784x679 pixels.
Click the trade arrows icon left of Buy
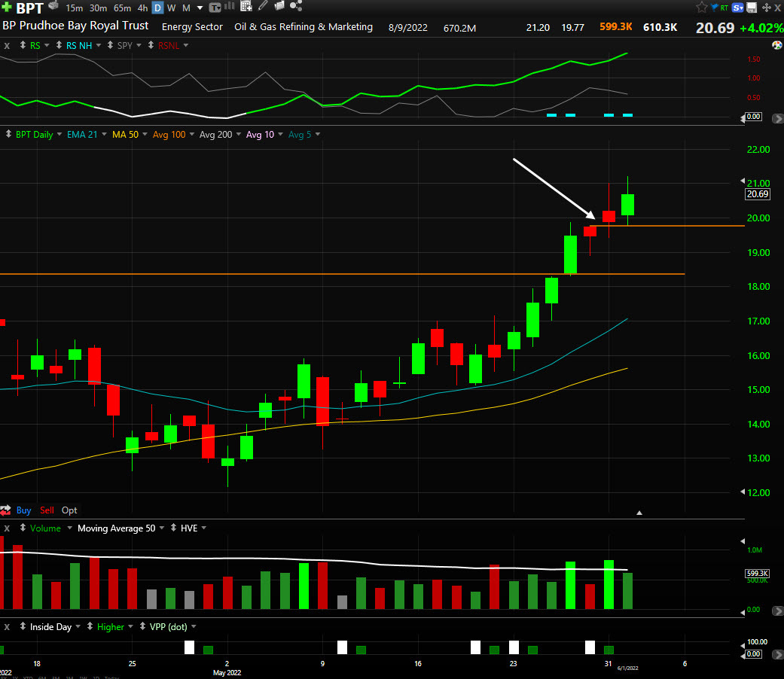pyautogui.click(x=5, y=510)
